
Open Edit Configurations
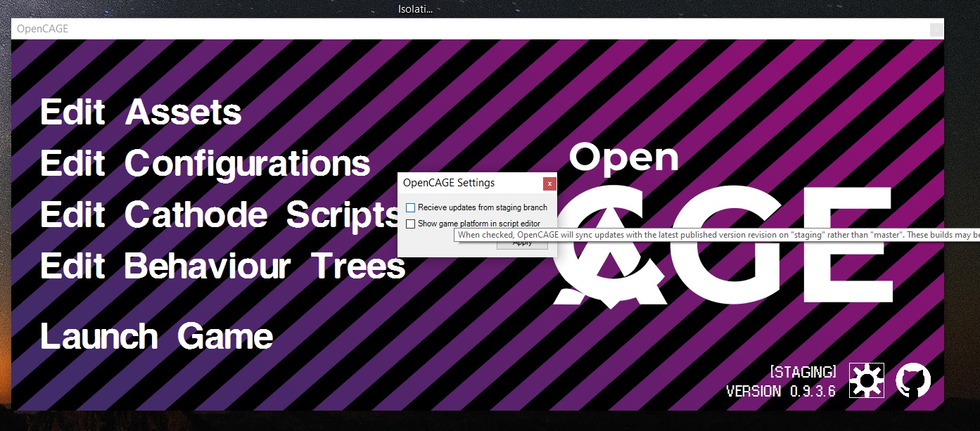pyautogui.click(x=205, y=163)
